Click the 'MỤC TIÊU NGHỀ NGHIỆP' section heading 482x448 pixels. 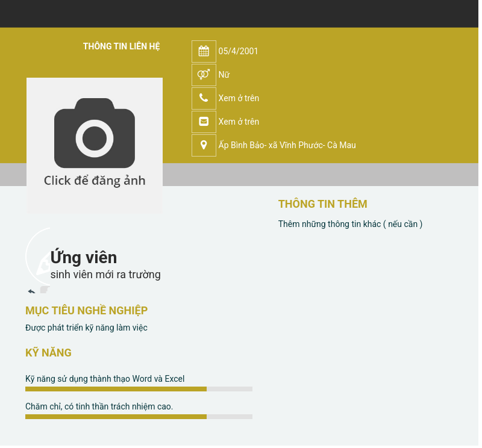(x=86, y=311)
